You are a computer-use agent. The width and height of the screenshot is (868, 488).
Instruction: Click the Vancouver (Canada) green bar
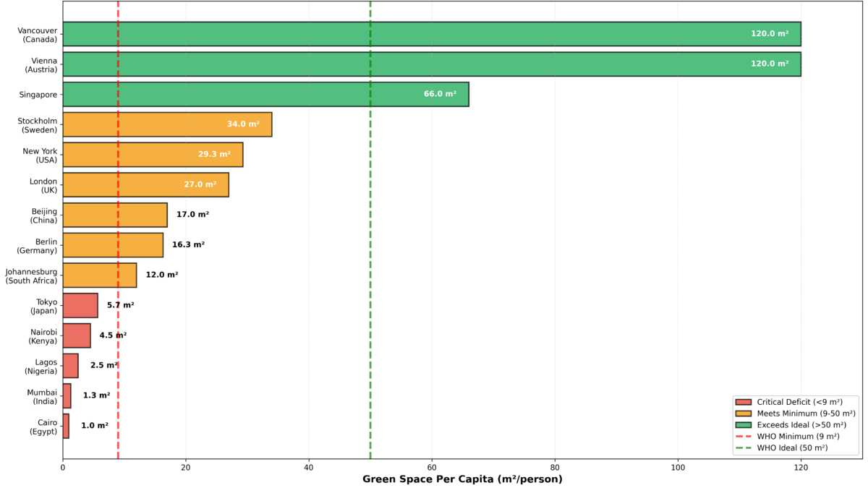point(431,34)
